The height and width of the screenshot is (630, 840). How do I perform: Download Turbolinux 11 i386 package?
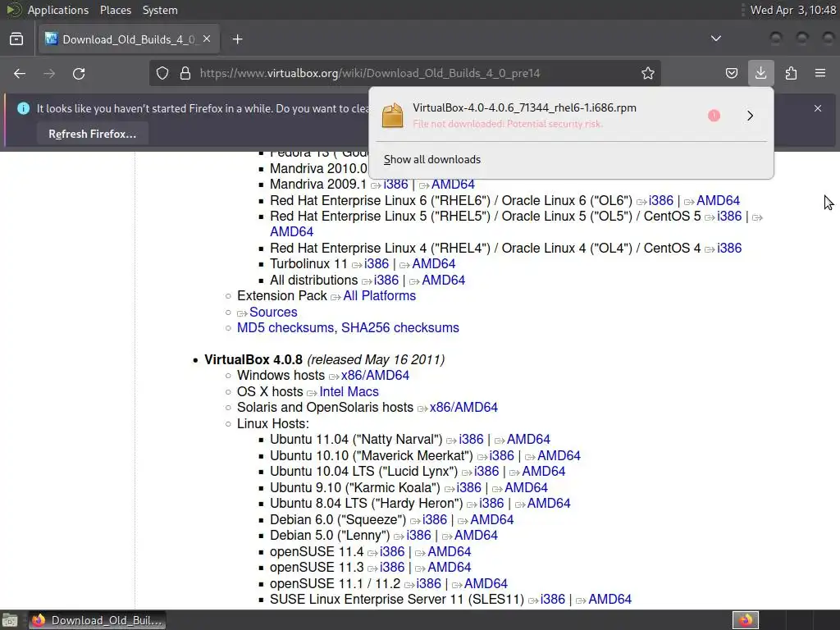(x=376, y=263)
